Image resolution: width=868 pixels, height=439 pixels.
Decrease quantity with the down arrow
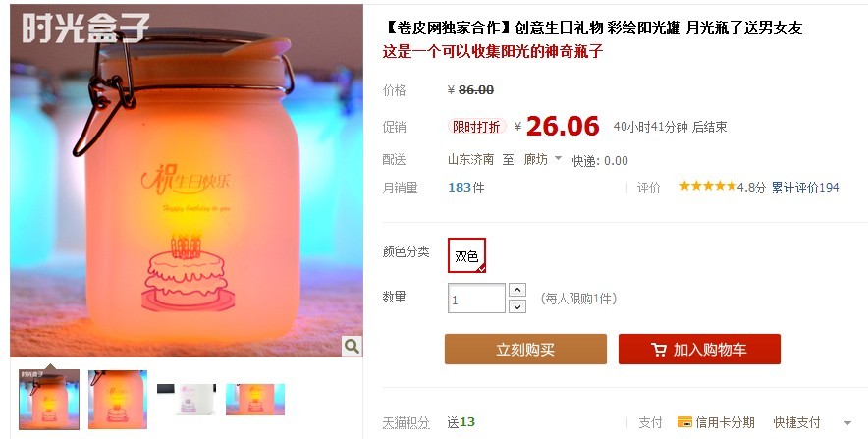click(x=517, y=306)
